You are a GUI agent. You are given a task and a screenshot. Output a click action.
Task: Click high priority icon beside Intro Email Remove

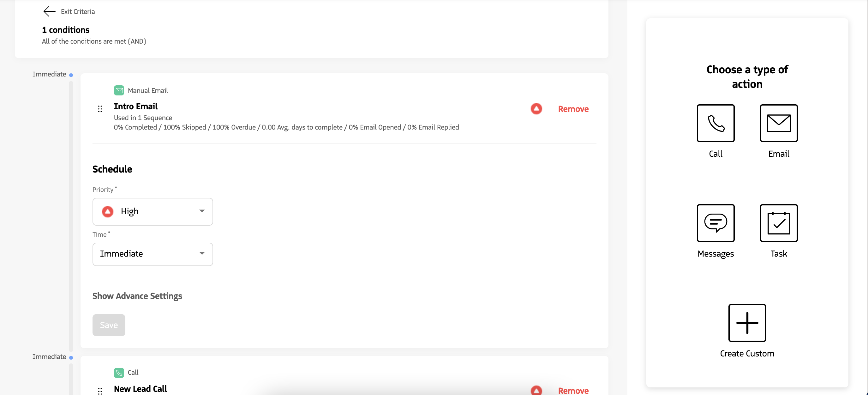coord(536,109)
